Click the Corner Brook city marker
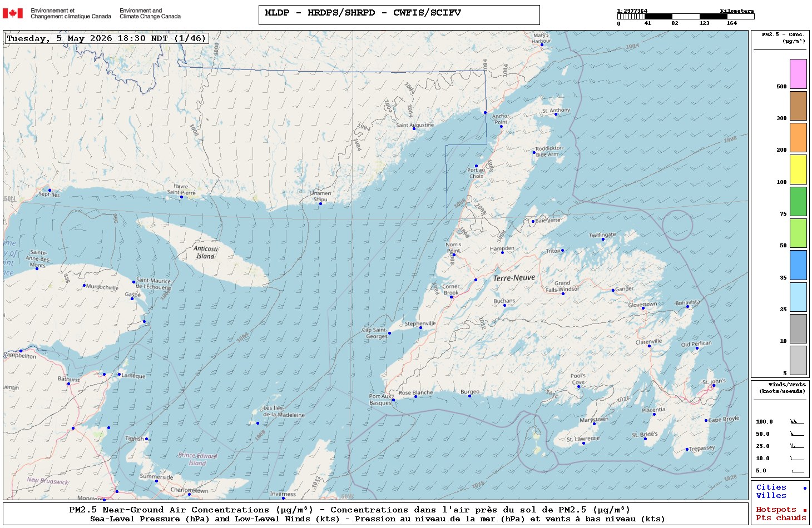Viewport: 812px width, 528px height. (452, 297)
